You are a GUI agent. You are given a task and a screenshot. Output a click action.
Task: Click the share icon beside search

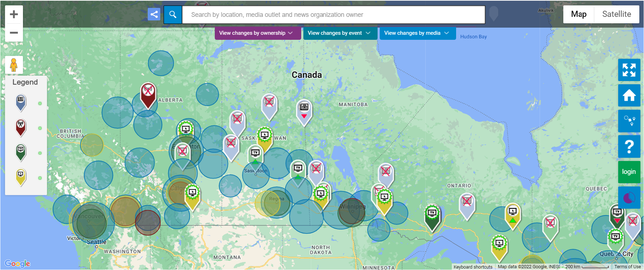pyautogui.click(x=154, y=14)
